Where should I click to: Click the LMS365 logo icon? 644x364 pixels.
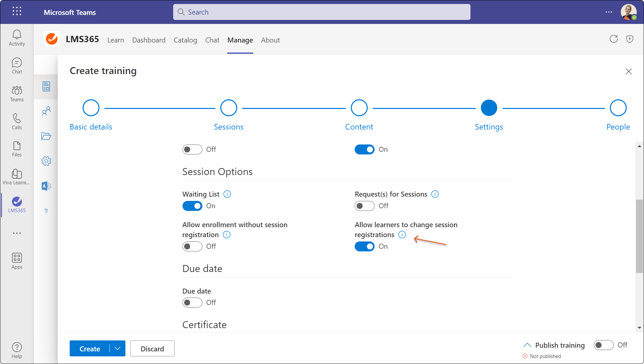click(52, 39)
